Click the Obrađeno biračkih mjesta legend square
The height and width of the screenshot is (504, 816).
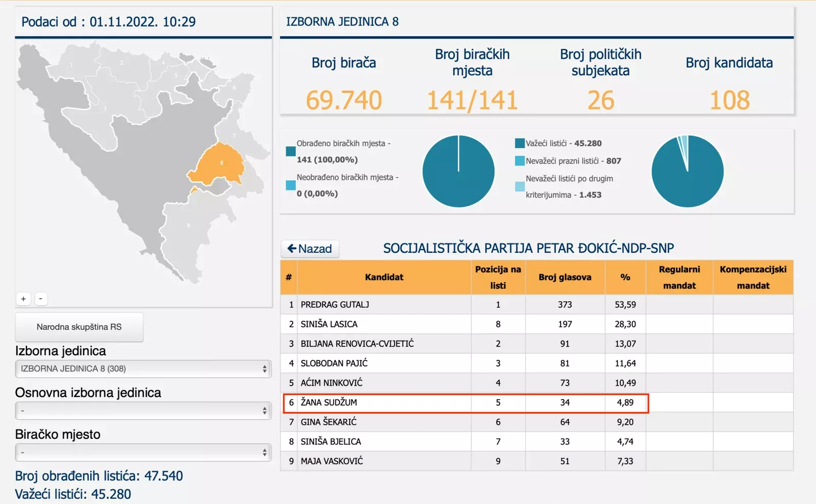click(291, 151)
